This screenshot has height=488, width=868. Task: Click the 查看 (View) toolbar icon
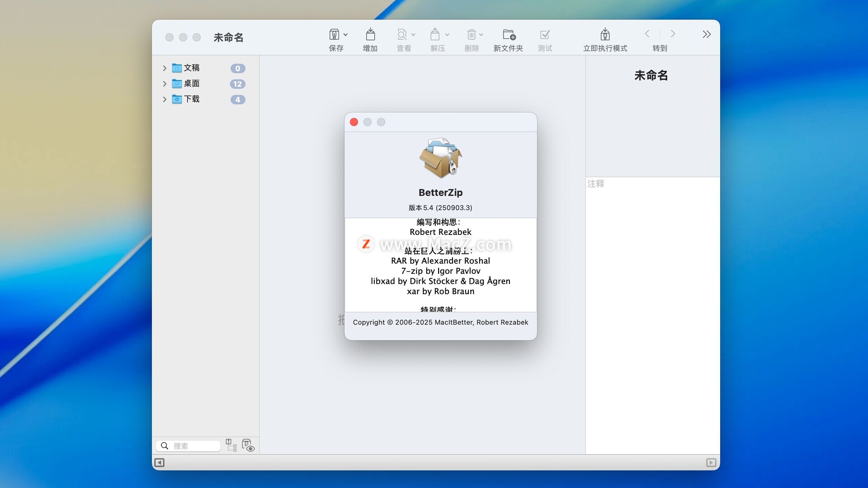pyautogui.click(x=402, y=35)
